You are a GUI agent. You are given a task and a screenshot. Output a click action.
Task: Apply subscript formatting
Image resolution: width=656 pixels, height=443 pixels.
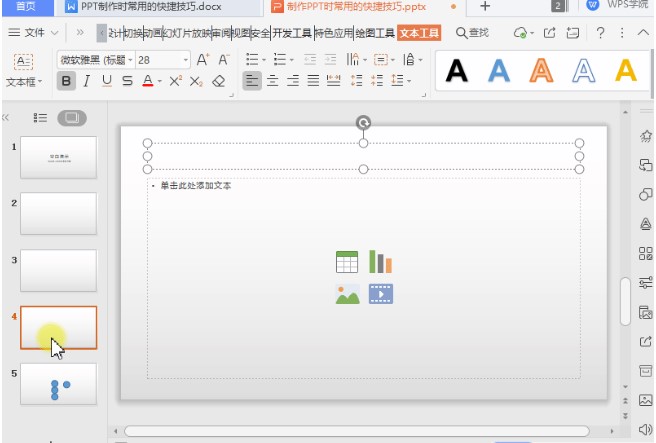click(196, 81)
